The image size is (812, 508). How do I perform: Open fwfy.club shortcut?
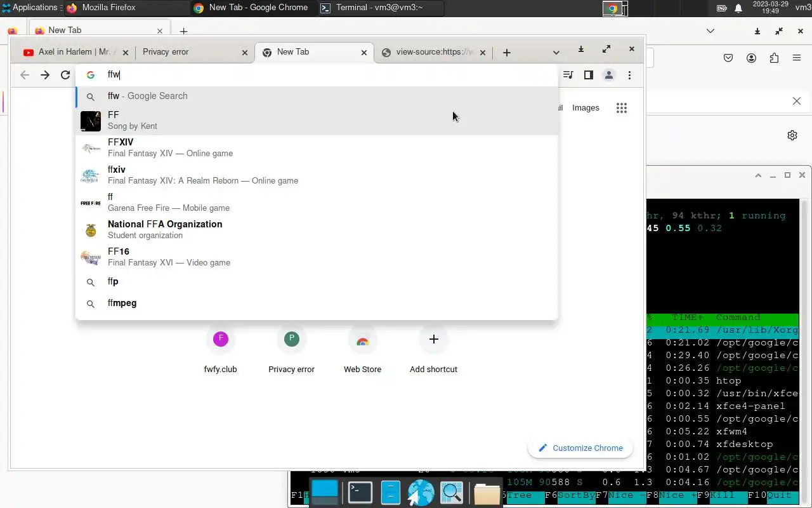point(220,350)
